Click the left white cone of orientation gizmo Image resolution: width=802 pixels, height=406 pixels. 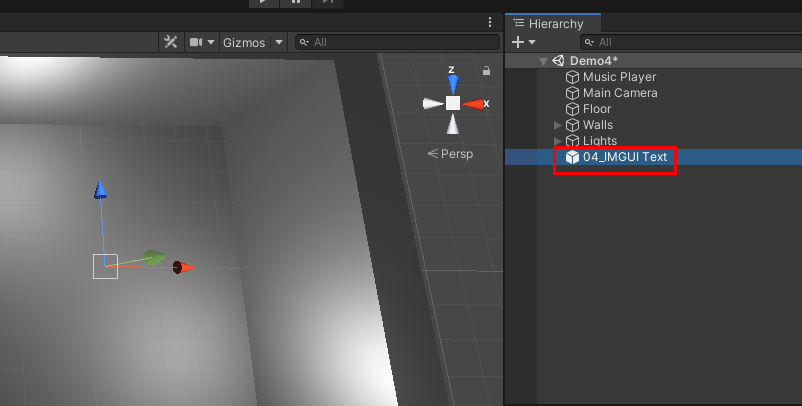pyautogui.click(x=433, y=104)
